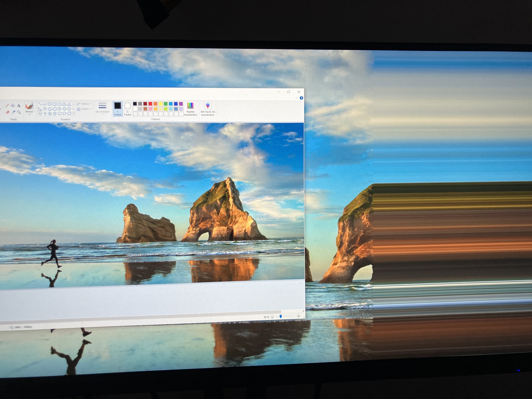
Task: Select the Eraser tool
Action: coord(8,112)
